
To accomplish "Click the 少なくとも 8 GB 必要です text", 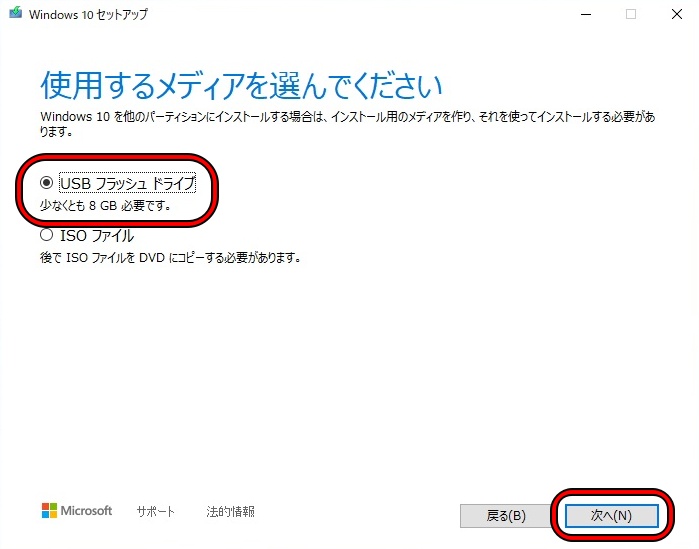I will [x=106, y=206].
